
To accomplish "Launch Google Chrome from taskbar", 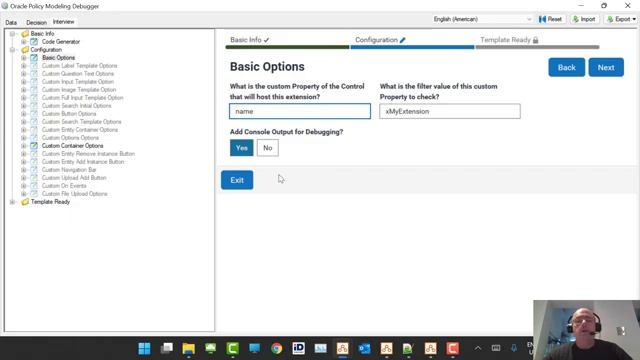I will (x=276, y=348).
